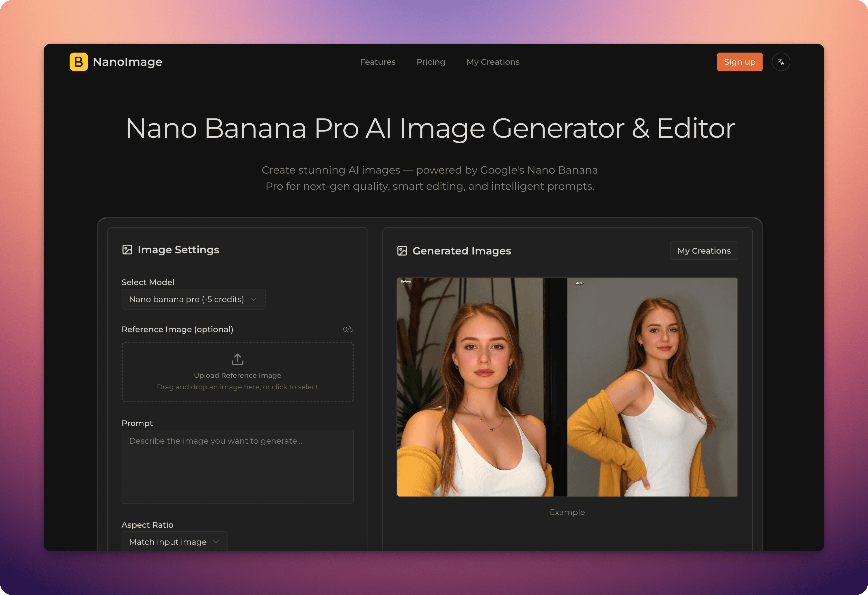The image size is (868, 595).
Task: Open Features in the top navigation
Action: (x=378, y=62)
